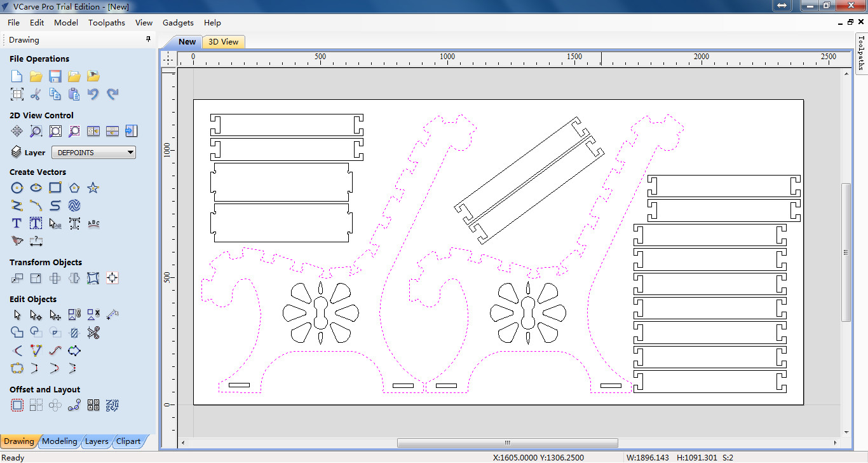This screenshot has width=868, height=463.
Task: Open the Nesting tool in Offset and Layout
Action: (112, 405)
